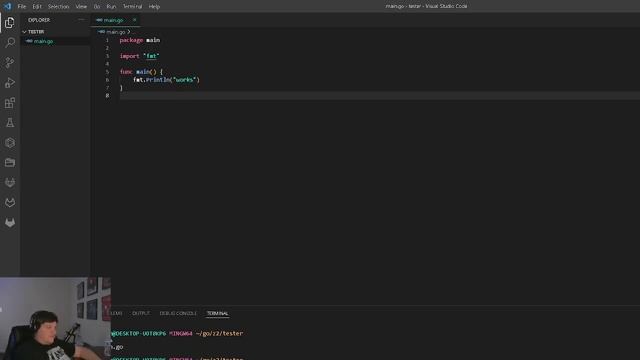Click the EXPLORER panel title
Viewport: 640px width, 360px height.
pos(39,20)
